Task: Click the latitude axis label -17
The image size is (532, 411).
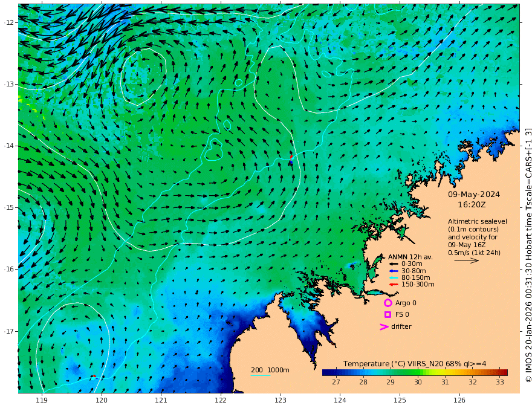Action: [9, 331]
